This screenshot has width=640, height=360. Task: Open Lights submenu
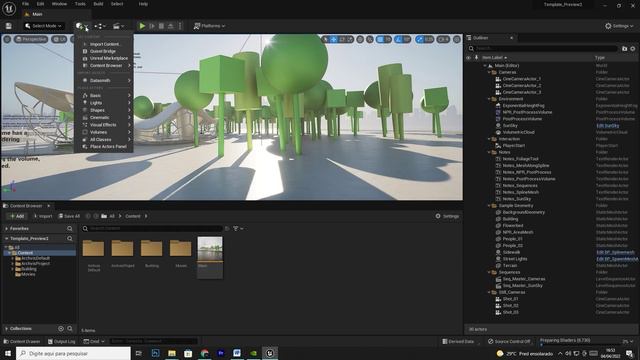(x=104, y=103)
